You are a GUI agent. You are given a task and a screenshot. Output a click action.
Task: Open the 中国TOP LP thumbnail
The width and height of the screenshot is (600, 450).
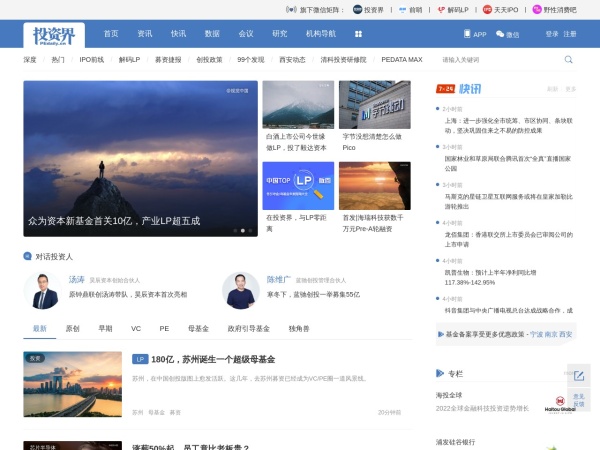click(x=298, y=185)
